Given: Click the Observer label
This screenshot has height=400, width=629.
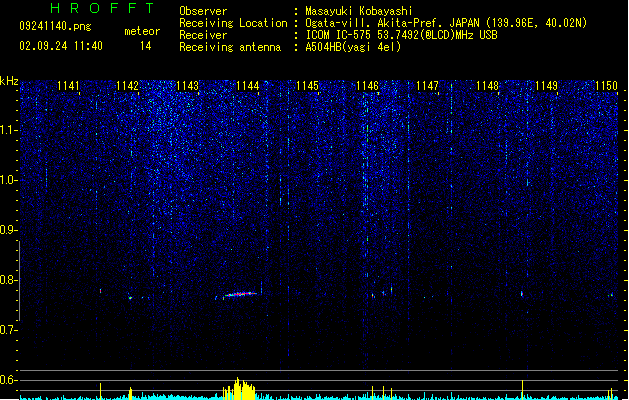Looking at the screenshot, I should 203,11.
